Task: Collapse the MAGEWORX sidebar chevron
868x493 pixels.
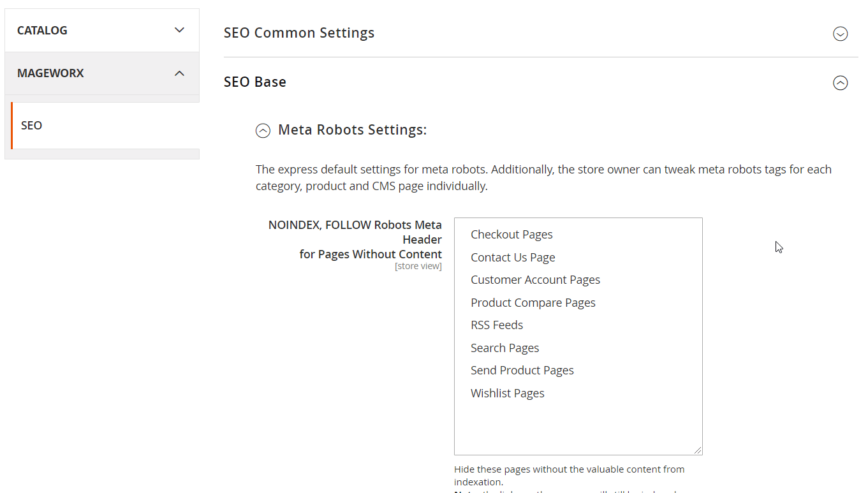Action: click(x=179, y=73)
